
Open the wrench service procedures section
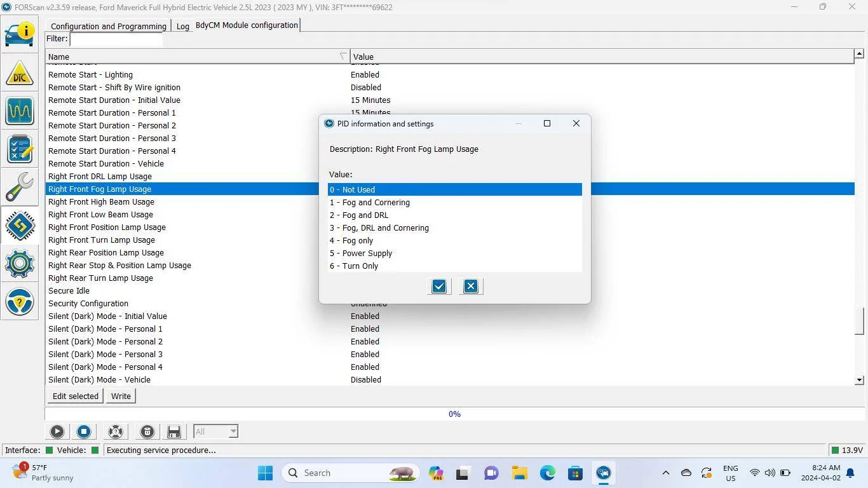(x=20, y=187)
